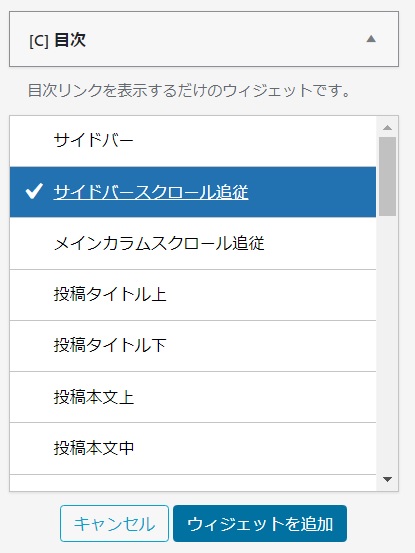Select 投稿タイトル上 widget area
415x553 pixels.
pyautogui.click(x=193, y=295)
